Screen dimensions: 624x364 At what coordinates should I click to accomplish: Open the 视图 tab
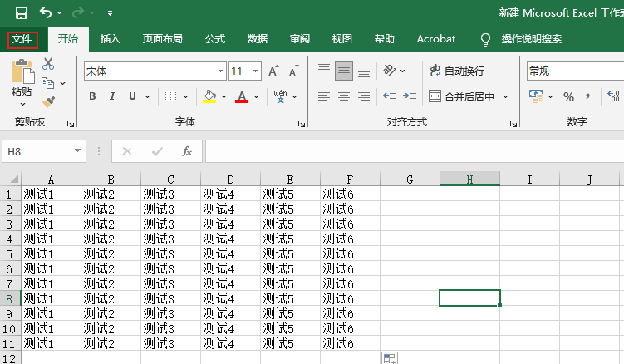(x=341, y=39)
